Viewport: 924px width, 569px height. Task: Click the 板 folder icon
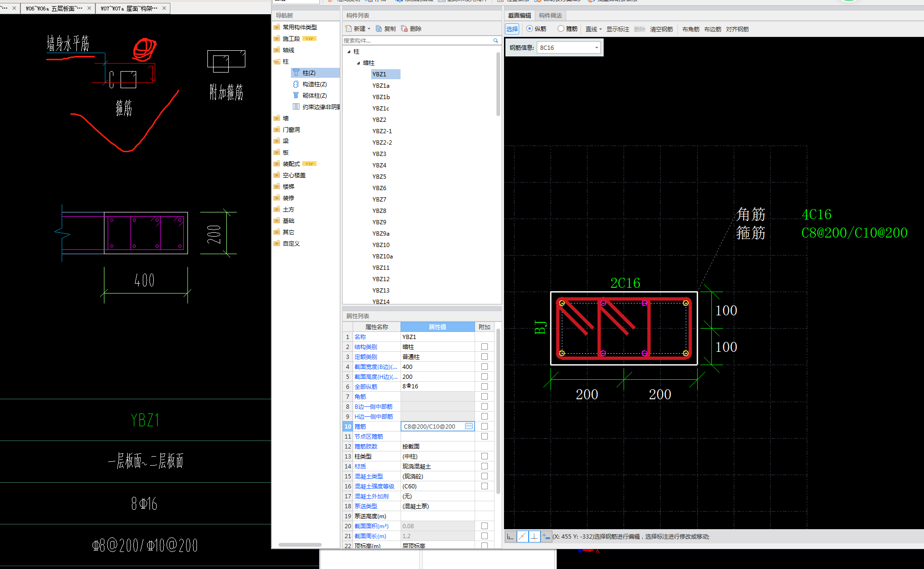[277, 152]
